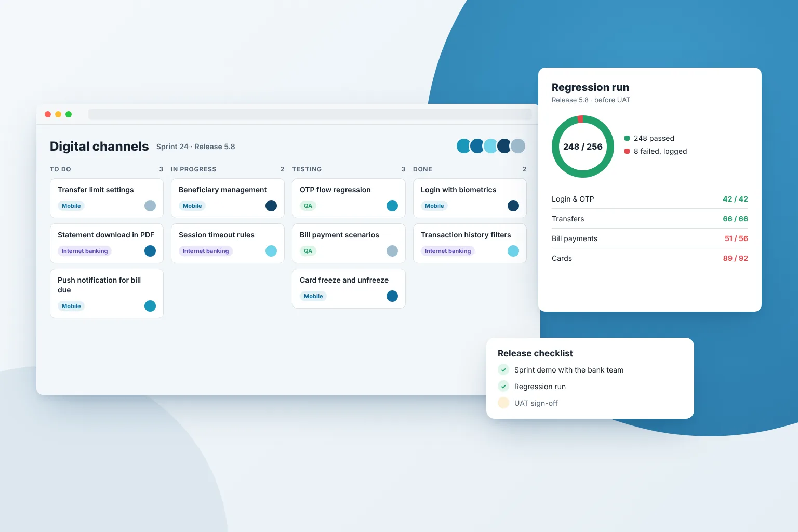
Task: Click Internet banking tag on Statement download
Action: [85, 251]
